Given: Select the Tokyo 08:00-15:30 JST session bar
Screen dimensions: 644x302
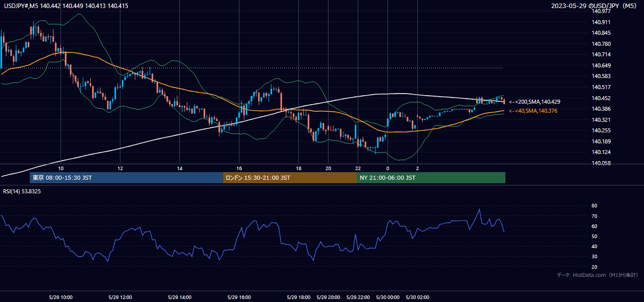Looking at the screenshot, I should point(126,178).
